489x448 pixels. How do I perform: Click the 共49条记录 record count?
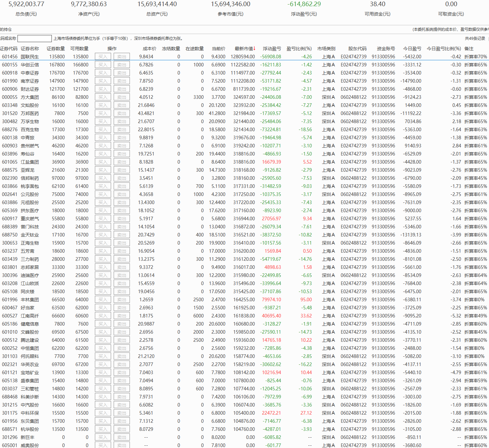point(475,39)
